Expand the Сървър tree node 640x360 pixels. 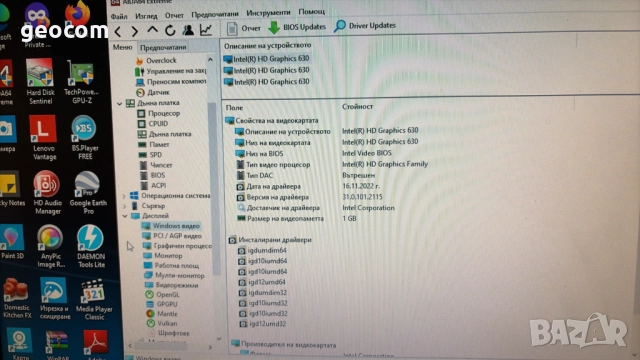124,206
